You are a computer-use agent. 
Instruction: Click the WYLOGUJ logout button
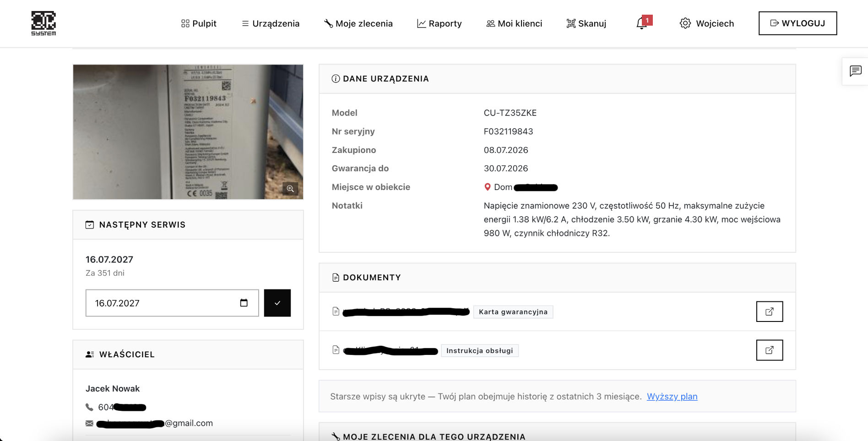[x=797, y=23]
